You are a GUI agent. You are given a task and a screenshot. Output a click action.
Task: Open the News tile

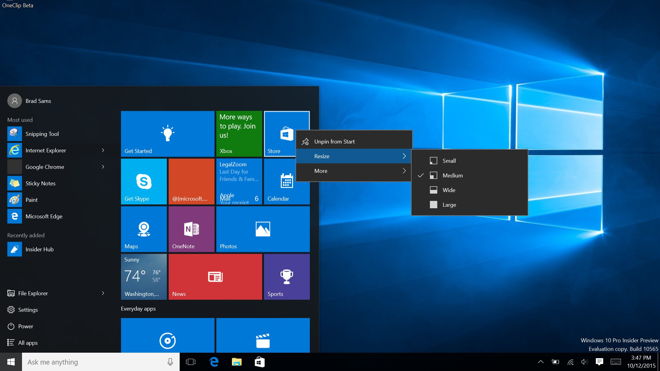215,277
